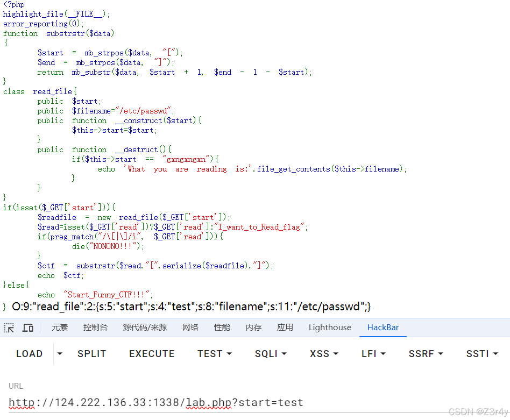510x420 pixels.
Task: Click the "Start_Funny_CTF!!!" string
Action: [107, 295]
